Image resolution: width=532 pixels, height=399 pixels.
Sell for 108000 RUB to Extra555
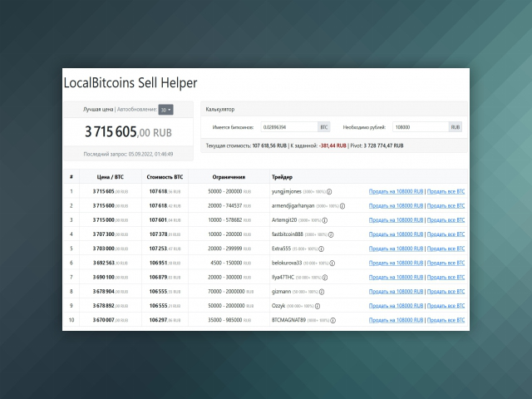click(396, 249)
